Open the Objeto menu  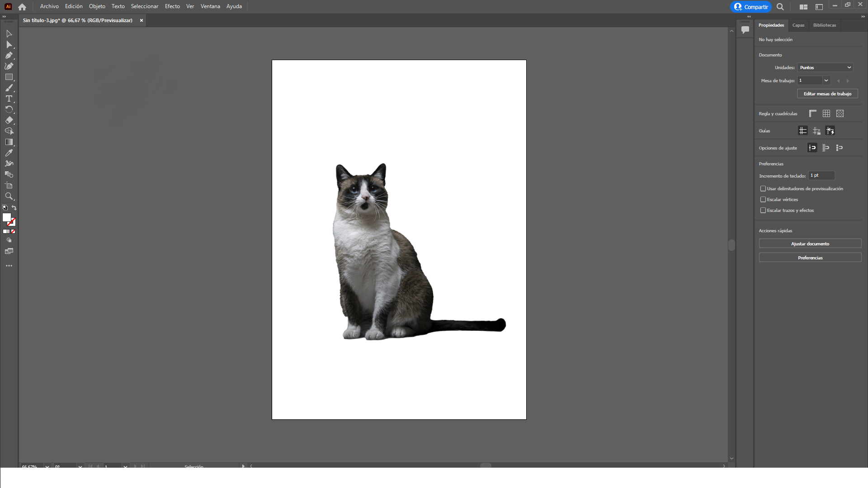97,6
